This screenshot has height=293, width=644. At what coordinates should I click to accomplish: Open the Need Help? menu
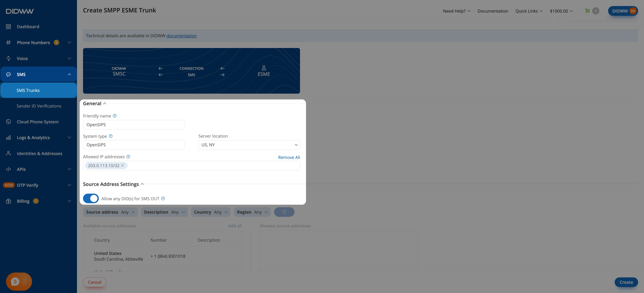click(x=457, y=11)
